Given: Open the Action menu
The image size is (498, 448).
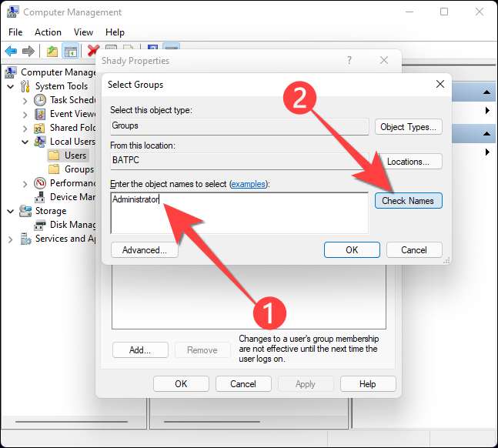Looking at the screenshot, I should coord(48,32).
